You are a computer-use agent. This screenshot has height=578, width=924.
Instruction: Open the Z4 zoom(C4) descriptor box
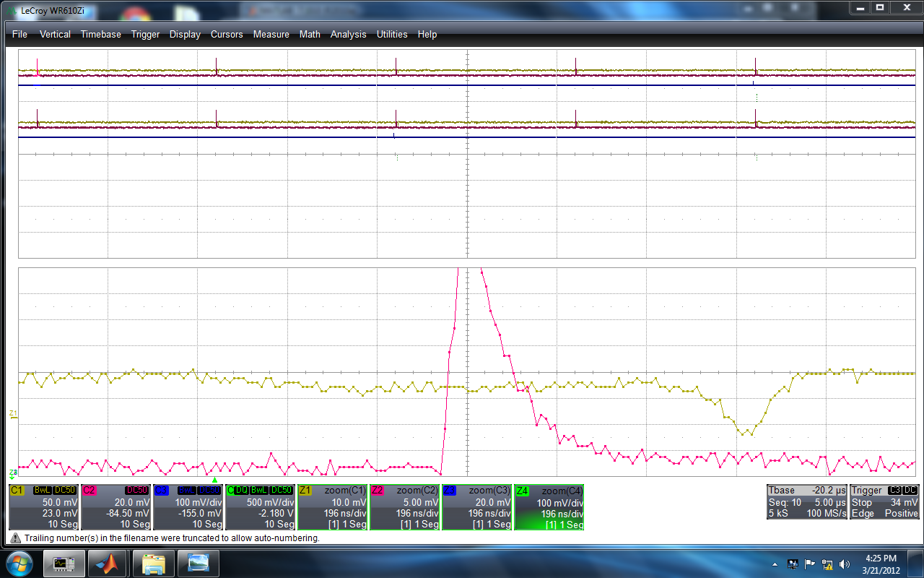tap(549, 507)
